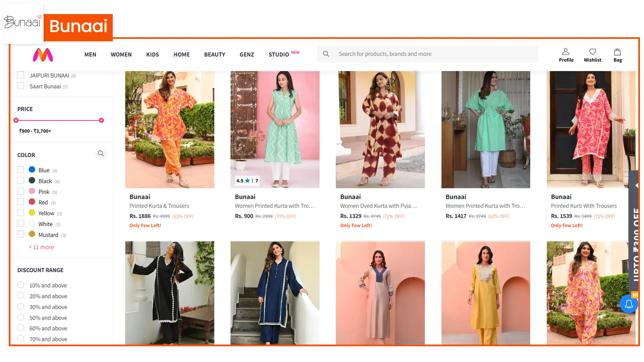Expand colors with the '+ 11 more' link
Viewport: 644px width, 362px height.
pos(41,247)
